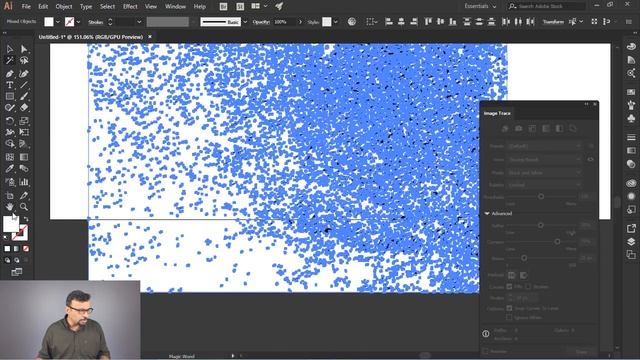
Task: Toggle the Fills checkbox in Image Trace
Action: click(x=509, y=287)
